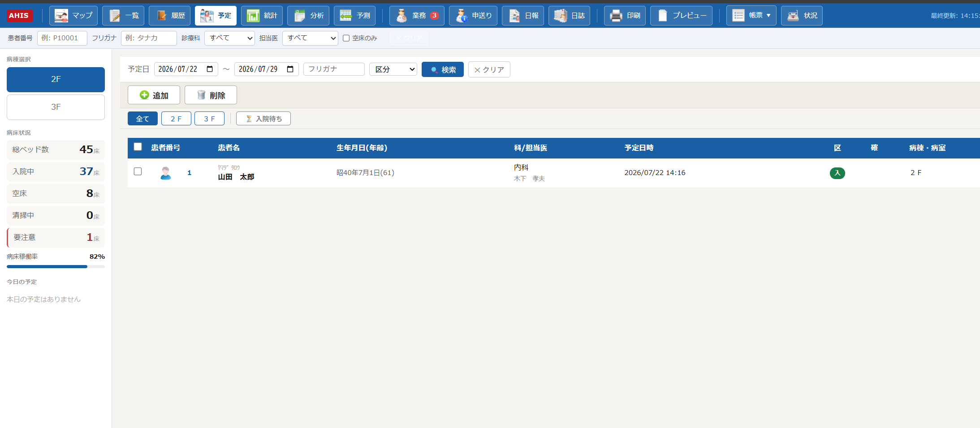The width and height of the screenshot is (980, 428).
Task: Open the プレビュー preview
Action: [681, 16]
